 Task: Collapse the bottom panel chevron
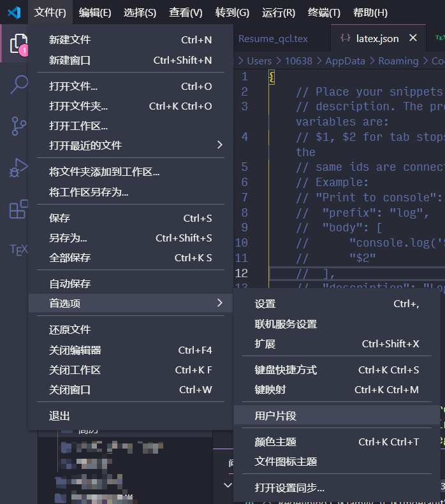pos(228,485)
